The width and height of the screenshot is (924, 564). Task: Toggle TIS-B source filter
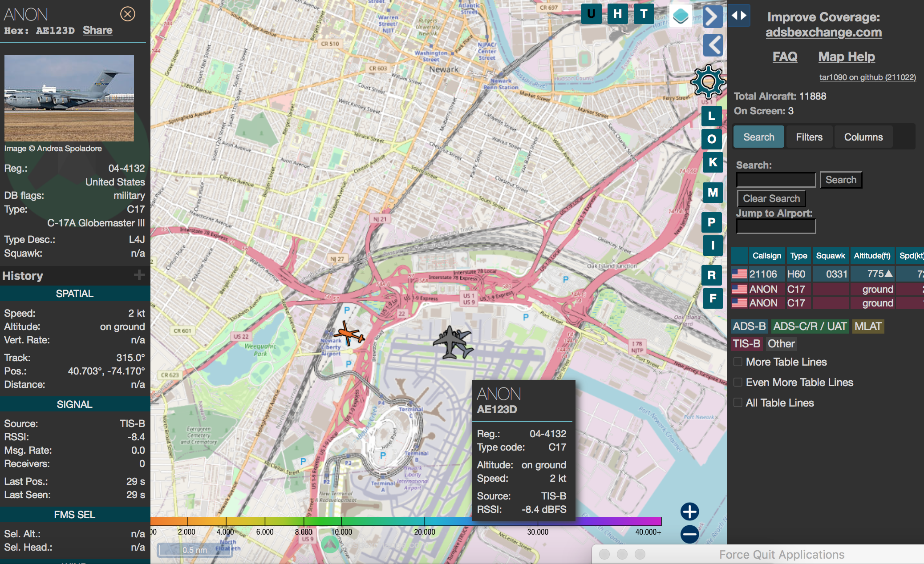click(746, 344)
